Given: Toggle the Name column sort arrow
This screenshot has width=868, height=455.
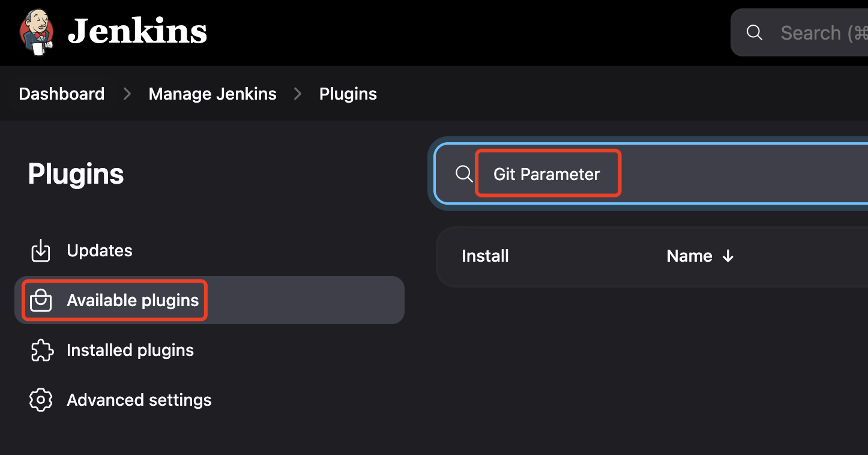Looking at the screenshot, I should [728, 256].
